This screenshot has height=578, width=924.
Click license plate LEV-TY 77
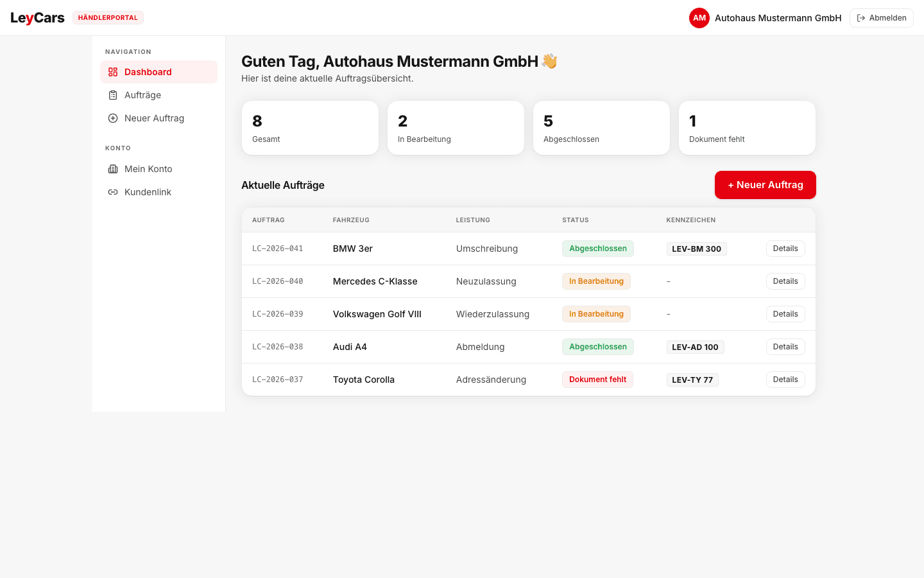[692, 380]
